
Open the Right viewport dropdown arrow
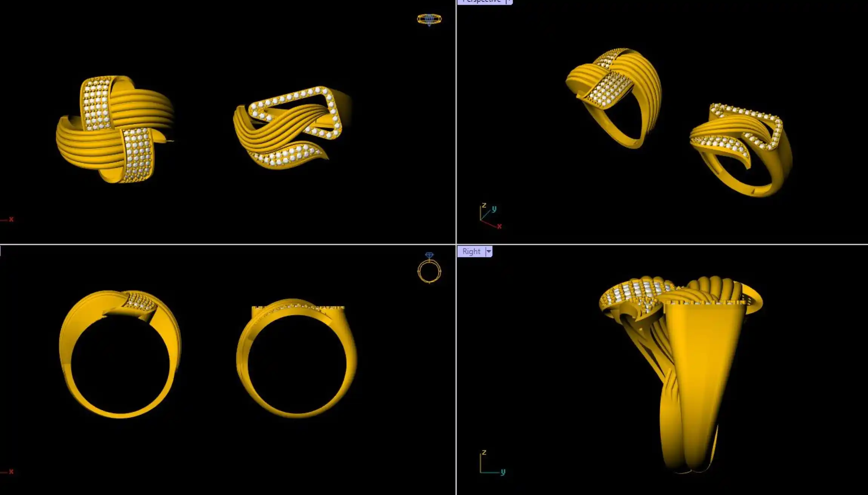pos(489,251)
